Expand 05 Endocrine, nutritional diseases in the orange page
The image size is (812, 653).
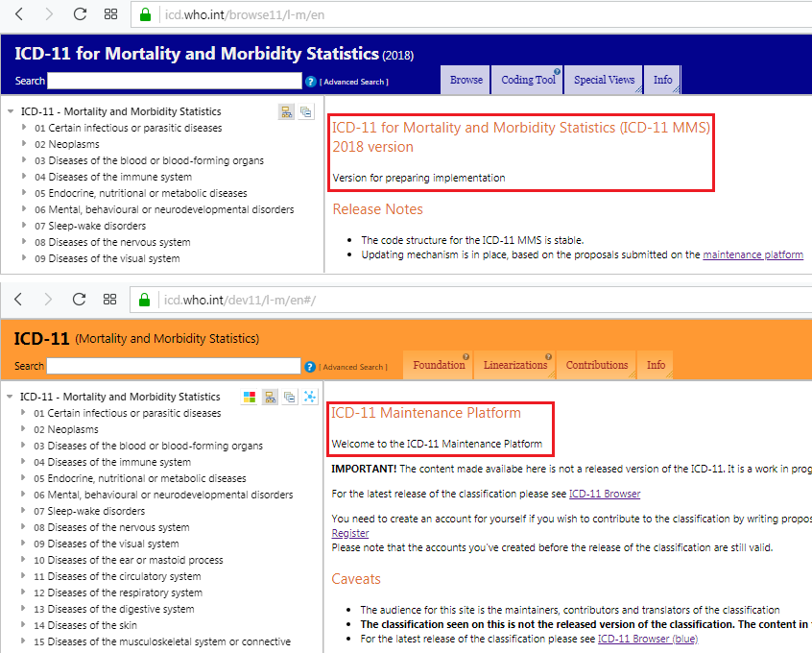(23, 478)
